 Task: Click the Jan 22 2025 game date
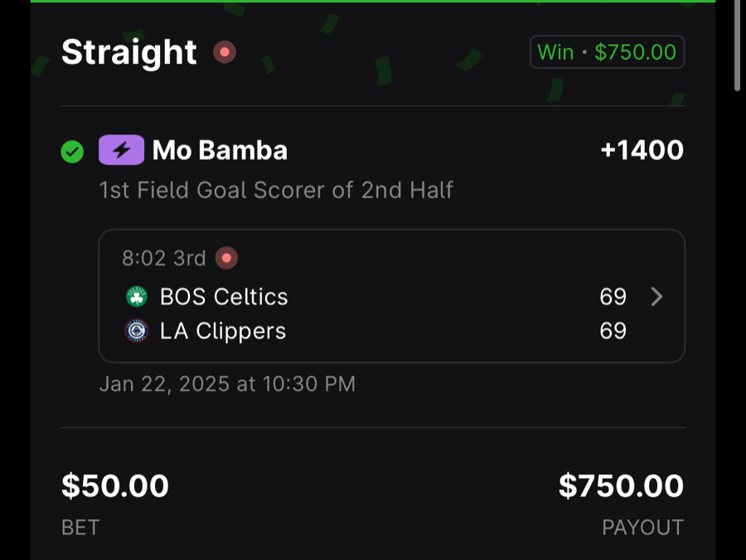tap(226, 384)
